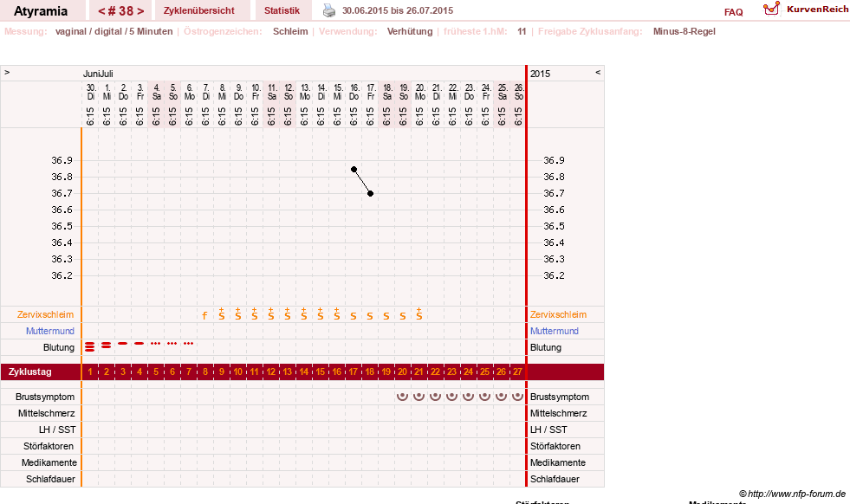Click the Brustsymptom row label on left
Viewport: 850px width, 504px height.
click(45, 397)
